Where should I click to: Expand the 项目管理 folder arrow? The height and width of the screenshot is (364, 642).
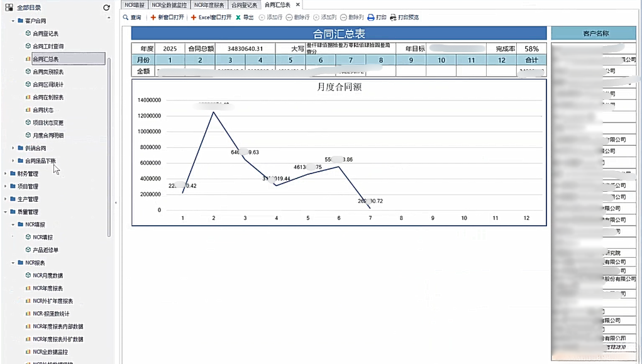(x=5, y=186)
